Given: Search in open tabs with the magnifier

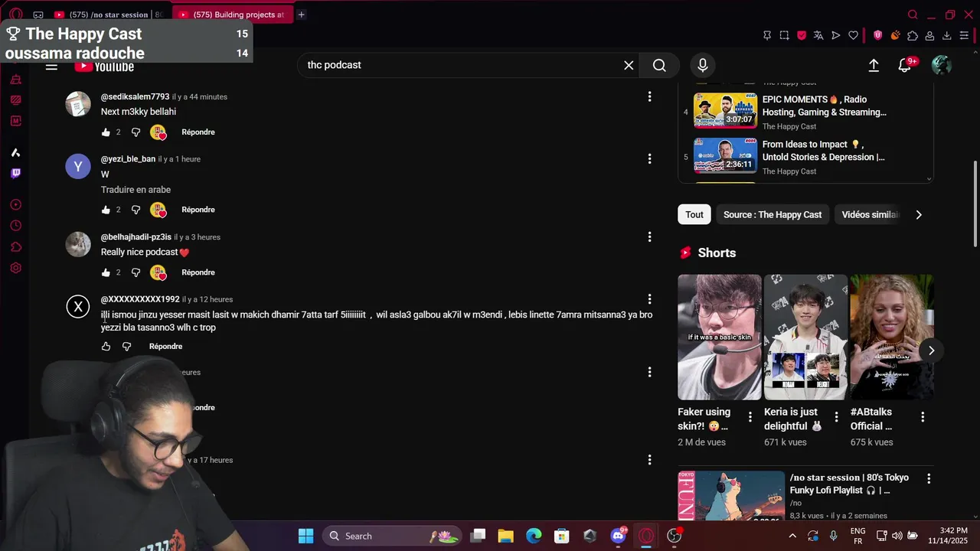Looking at the screenshot, I should click(913, 15).
